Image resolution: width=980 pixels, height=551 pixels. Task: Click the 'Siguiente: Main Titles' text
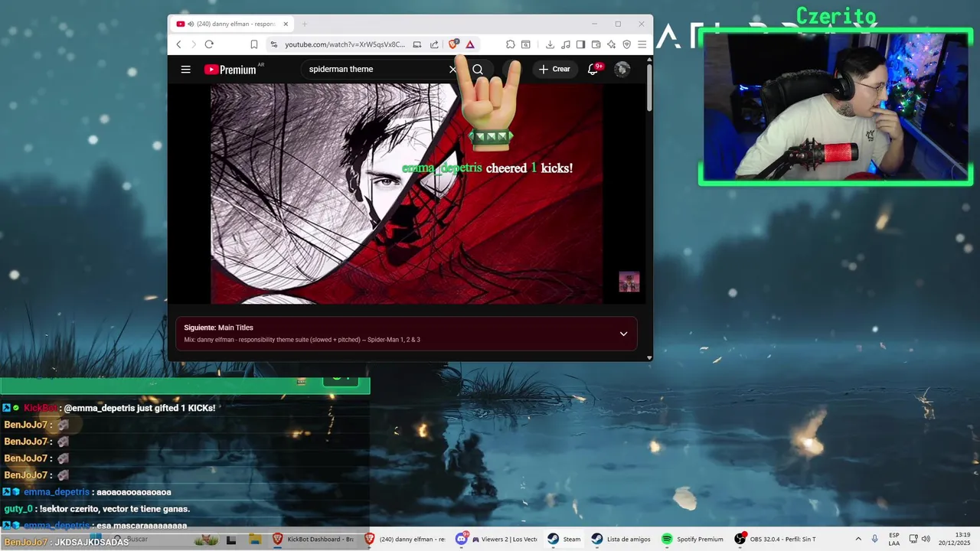218,328
